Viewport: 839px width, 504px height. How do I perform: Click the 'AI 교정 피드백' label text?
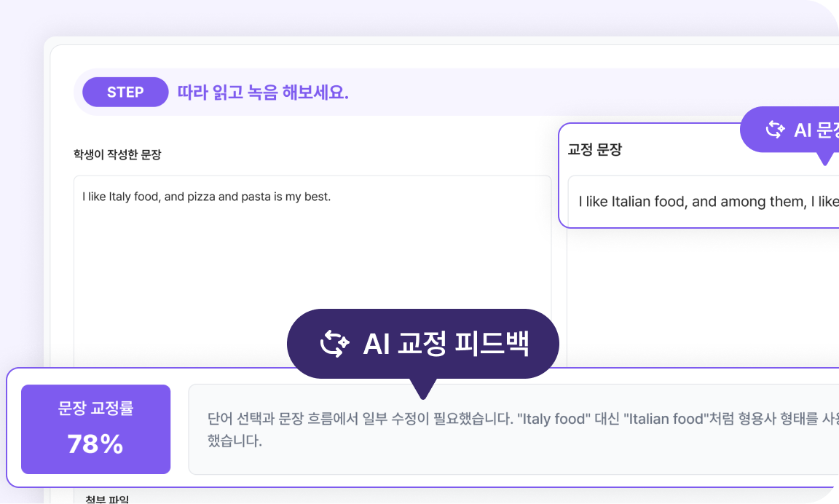[x=446, y=344]
